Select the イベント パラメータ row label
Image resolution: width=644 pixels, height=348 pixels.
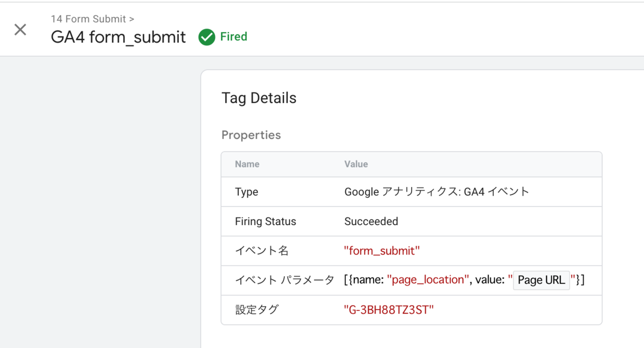(x=284, y=280)
